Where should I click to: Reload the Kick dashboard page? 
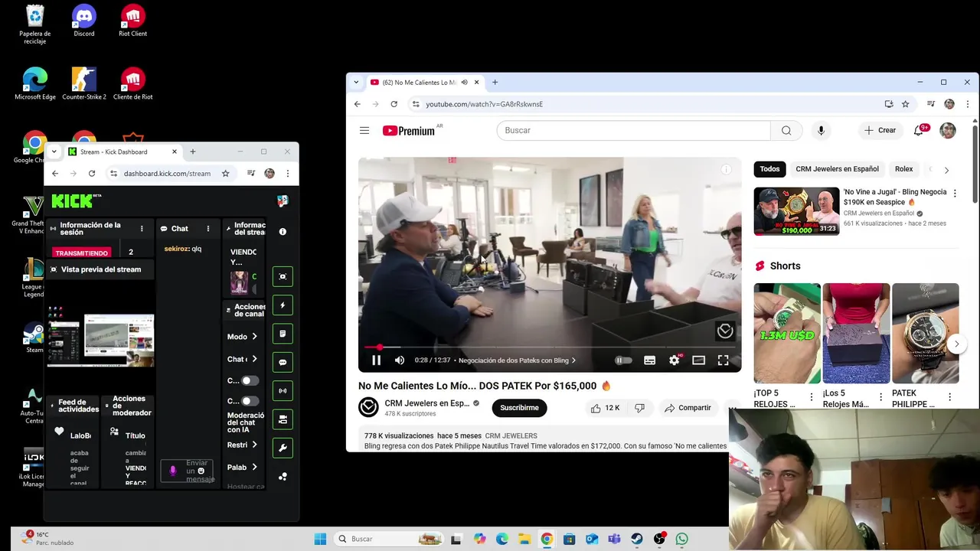[x=92, y=174]
